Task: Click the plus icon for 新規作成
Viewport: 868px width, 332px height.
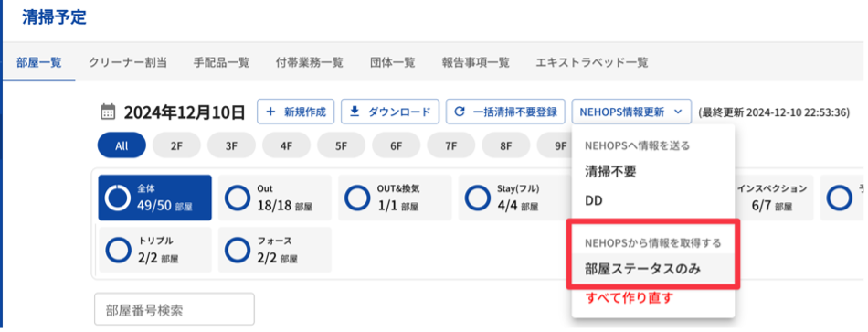Action: pyautogui.click(x=270, y=112)
